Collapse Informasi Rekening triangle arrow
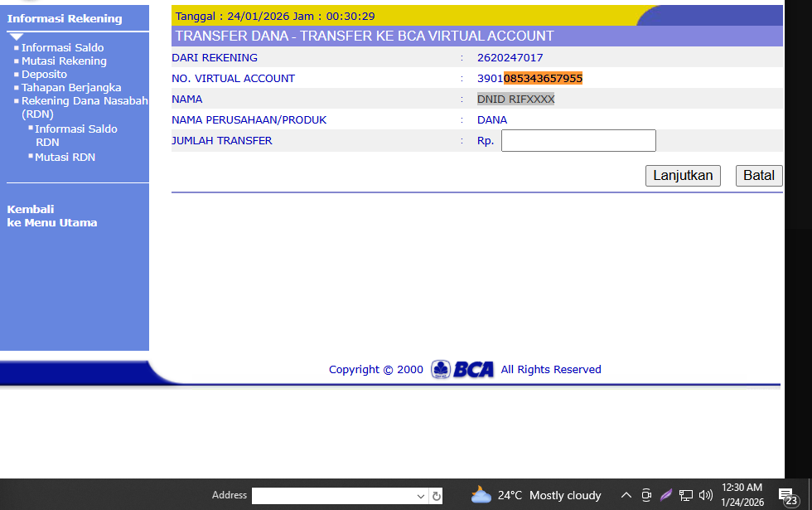The height and width of the screenshot is (510, 812). (16, 36)
